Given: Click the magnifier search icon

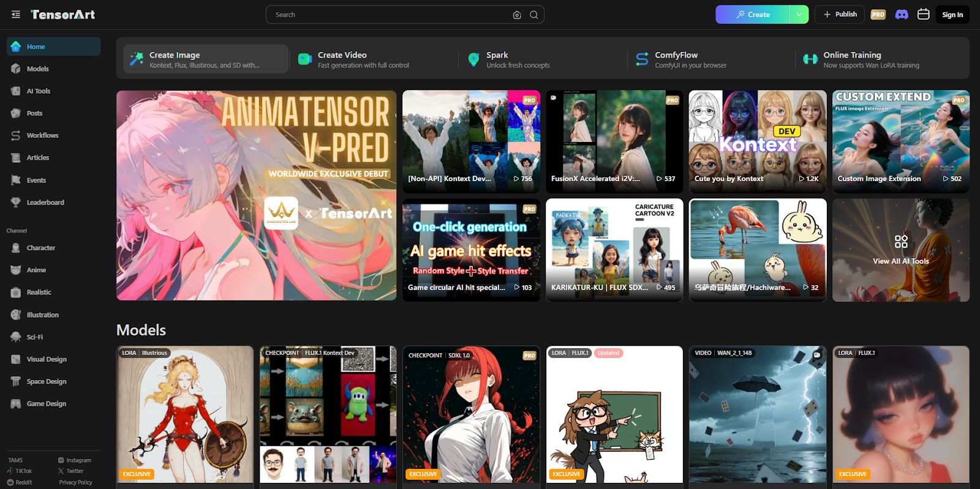Looking at the screenshot, I should point(534,15).
